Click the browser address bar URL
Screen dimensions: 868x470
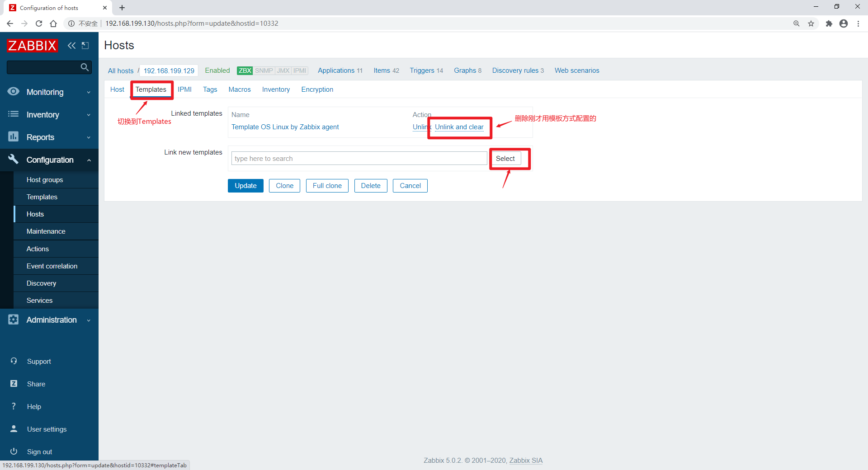192,23
